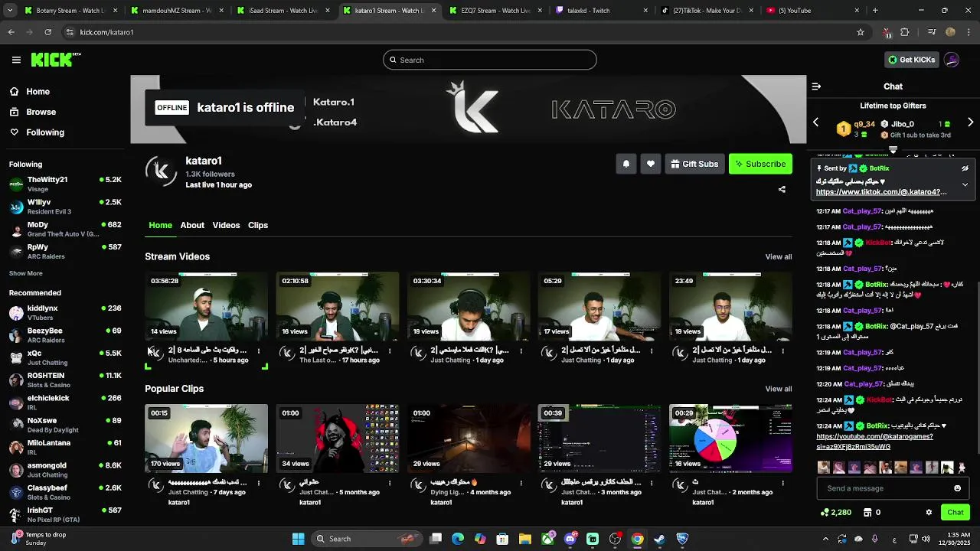Click the Subscribe button
The width and height of the screenshot is (980, 551).
(x=760, y=164)
